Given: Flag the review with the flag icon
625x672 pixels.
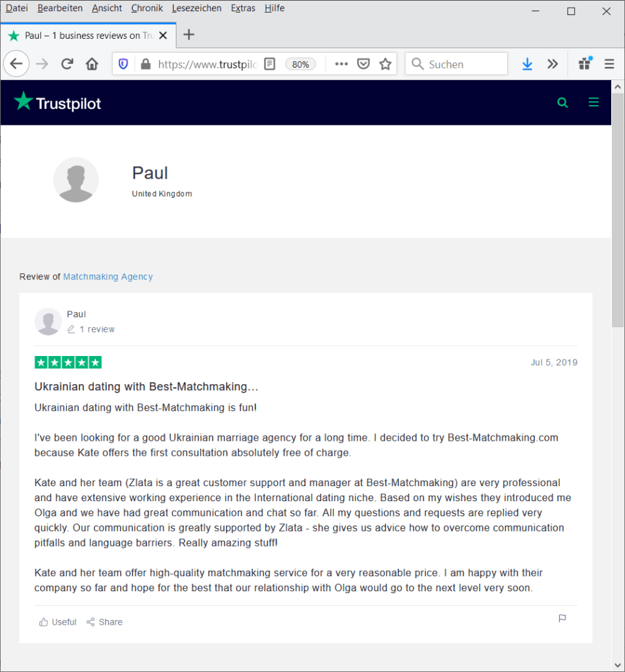Looking at the screenshot, I should pos(562,619).
